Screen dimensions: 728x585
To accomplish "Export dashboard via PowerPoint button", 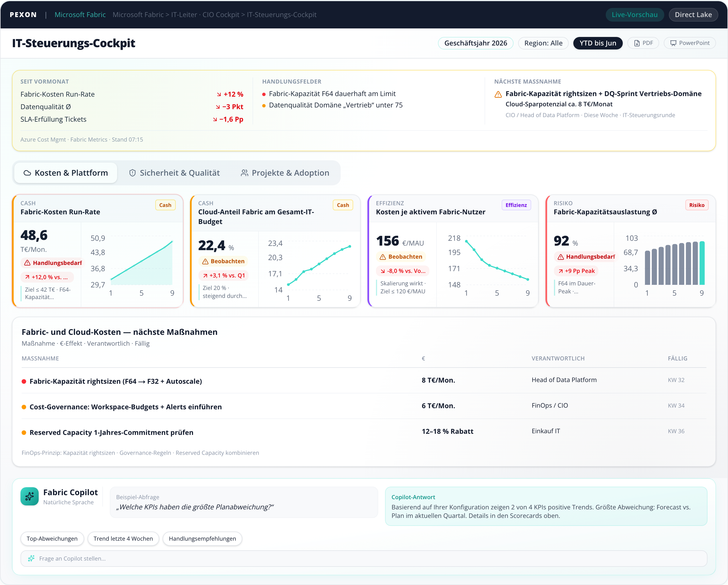I will pos(690,43).
